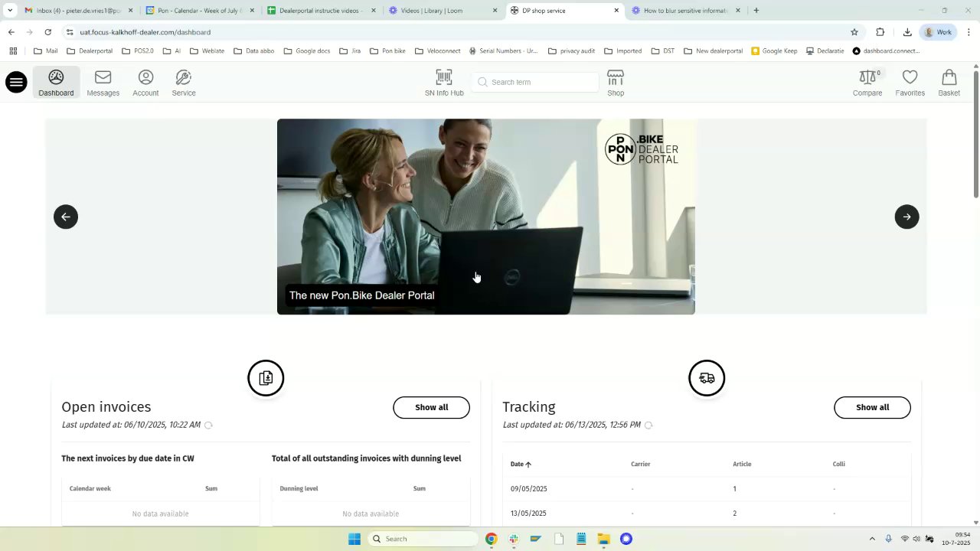Show all tracking entries
This screenshot has height=551, width=980.
click(x=872, y=407)
